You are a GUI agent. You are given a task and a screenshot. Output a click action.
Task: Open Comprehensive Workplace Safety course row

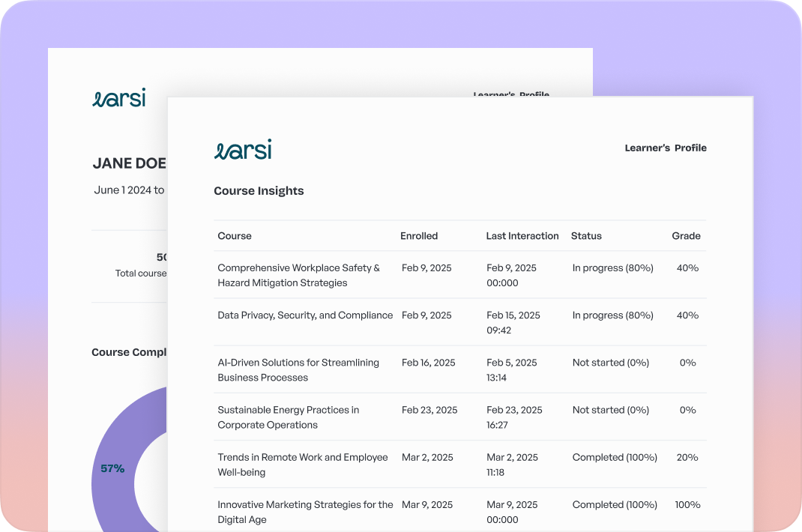click(298, 275)
